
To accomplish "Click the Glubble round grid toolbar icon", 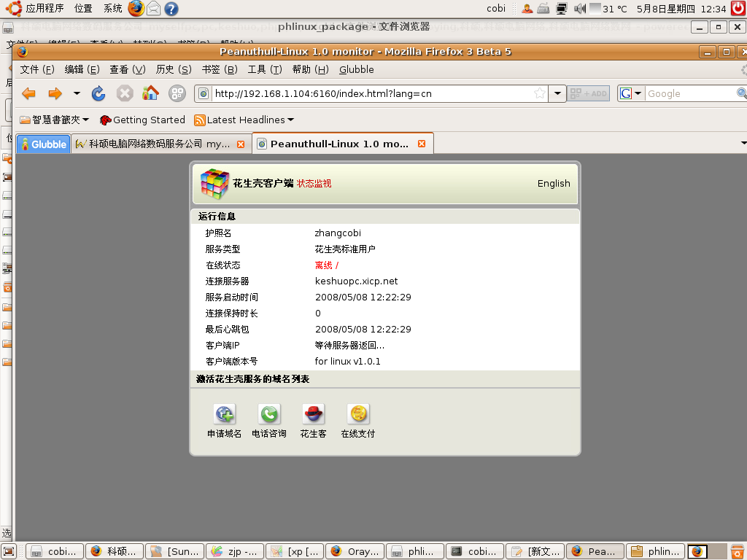I will (177, 93).
